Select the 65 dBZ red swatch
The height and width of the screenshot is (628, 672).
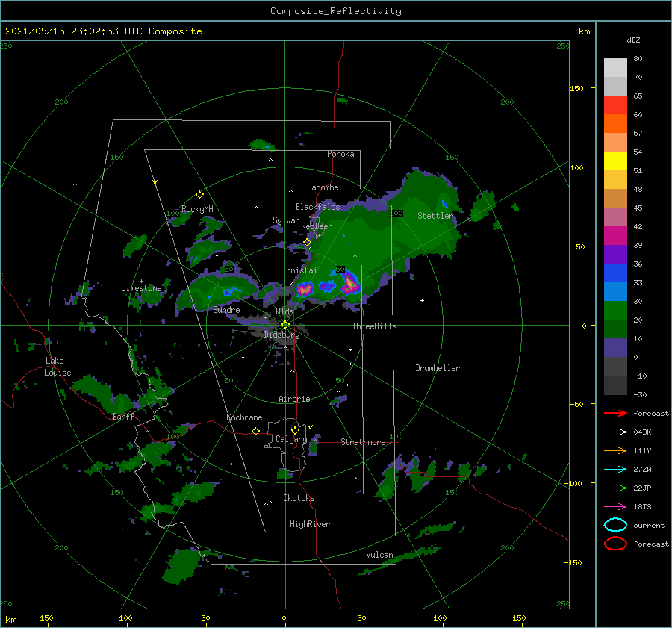click(x=615, y=105)
